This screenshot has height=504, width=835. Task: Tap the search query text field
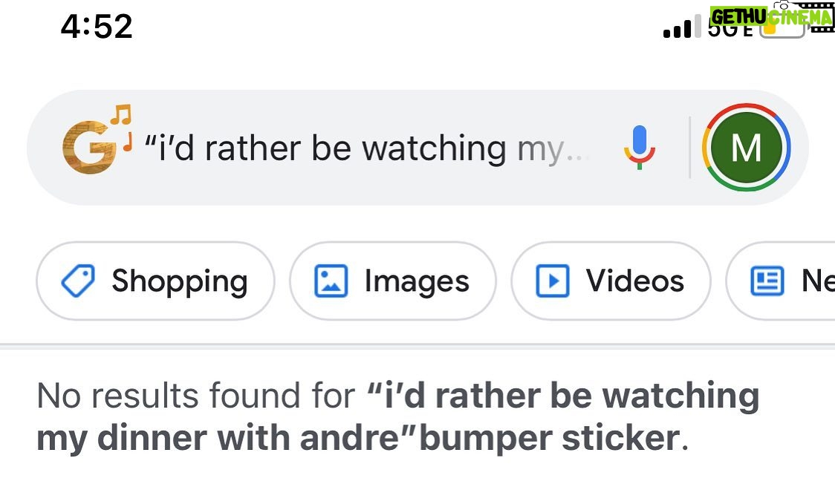click(368, 148)
